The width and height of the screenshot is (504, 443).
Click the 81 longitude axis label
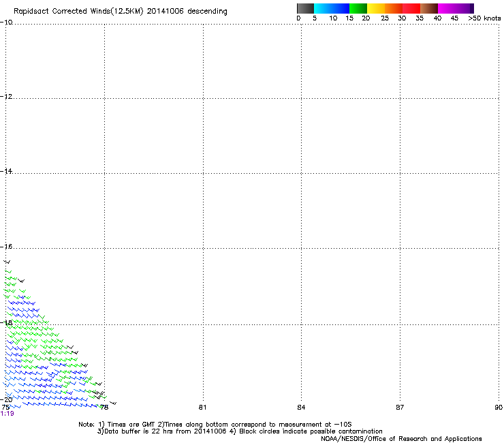click(202, 408)
